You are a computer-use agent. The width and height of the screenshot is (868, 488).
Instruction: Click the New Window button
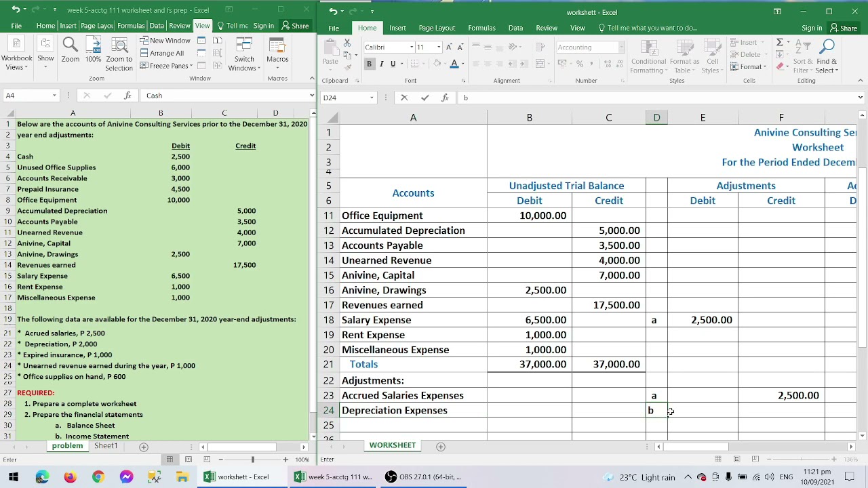coord(165,41)
